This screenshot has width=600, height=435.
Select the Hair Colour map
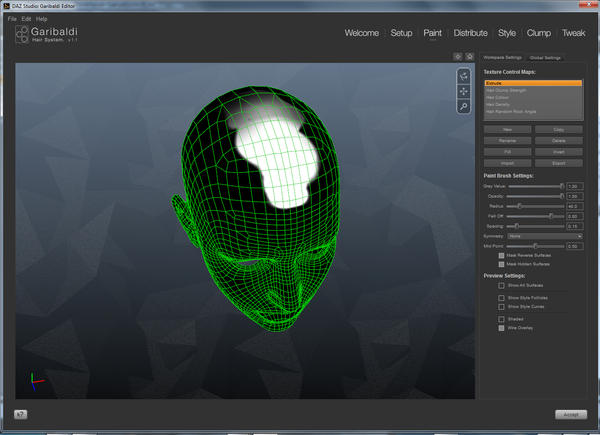pos(533,98)
